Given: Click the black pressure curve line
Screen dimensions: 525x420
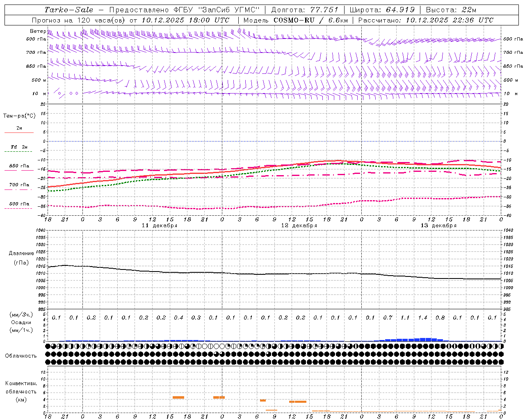Looking at the screenshot, I should pyautogui.click(x=274, y=274).
